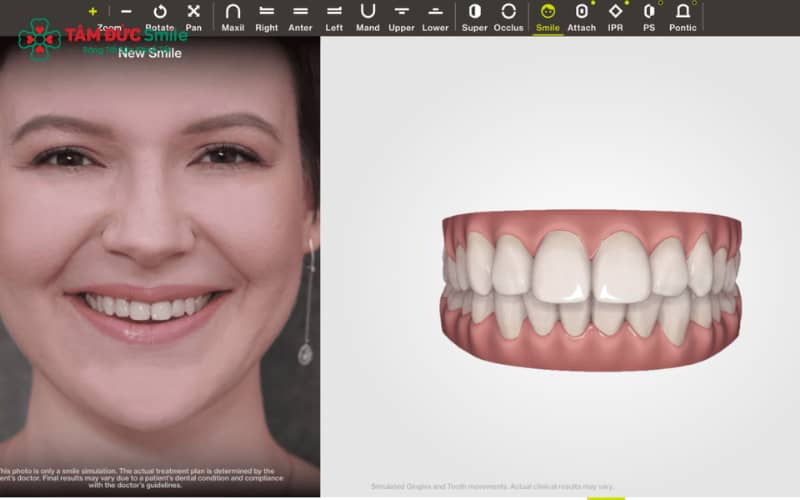The height and width of the screenshot is (500, 800).
Task: Show the Left side view
Action: [334, 15]
